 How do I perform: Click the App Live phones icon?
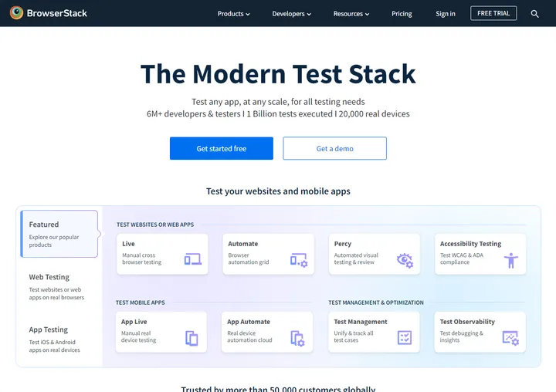tap(192, 338)
